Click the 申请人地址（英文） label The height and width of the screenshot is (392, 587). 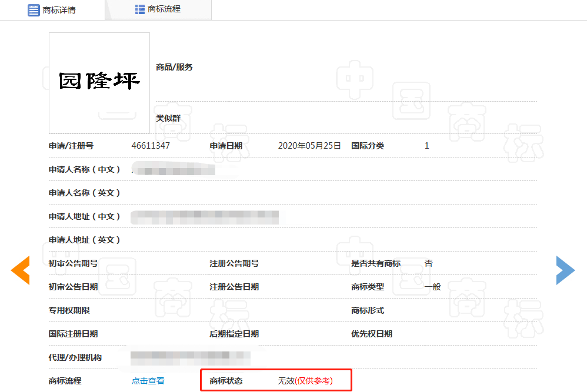tap(84, 240)
